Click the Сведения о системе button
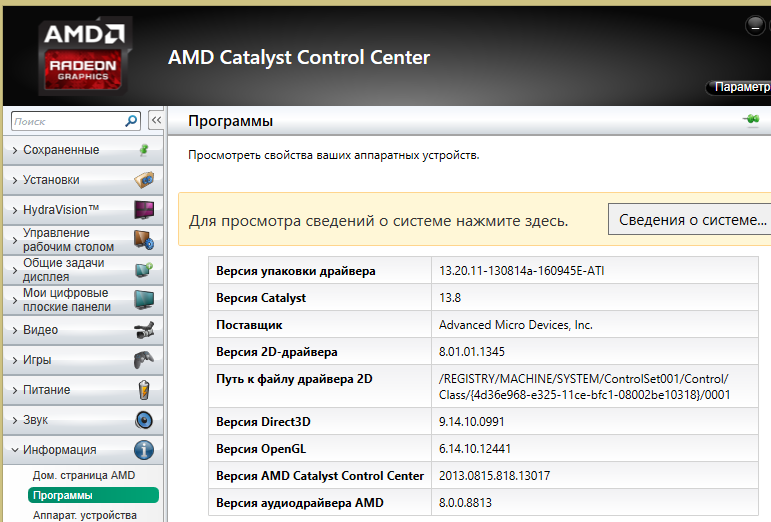The height and width of the screenshot is (522, 771). tap(691, 220)
